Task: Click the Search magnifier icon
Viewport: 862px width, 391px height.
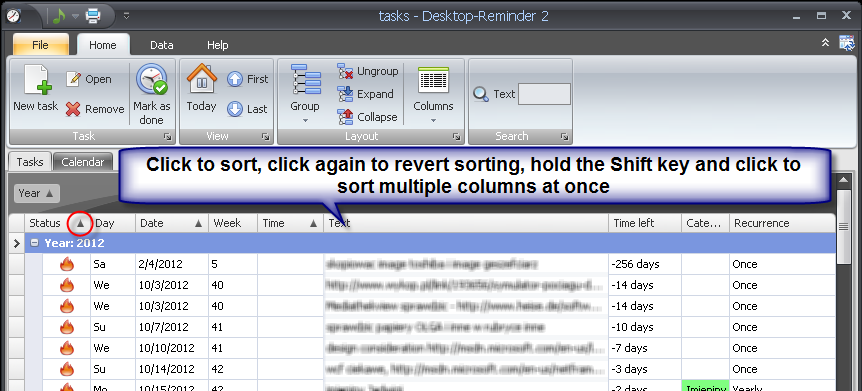Action: 481,94
